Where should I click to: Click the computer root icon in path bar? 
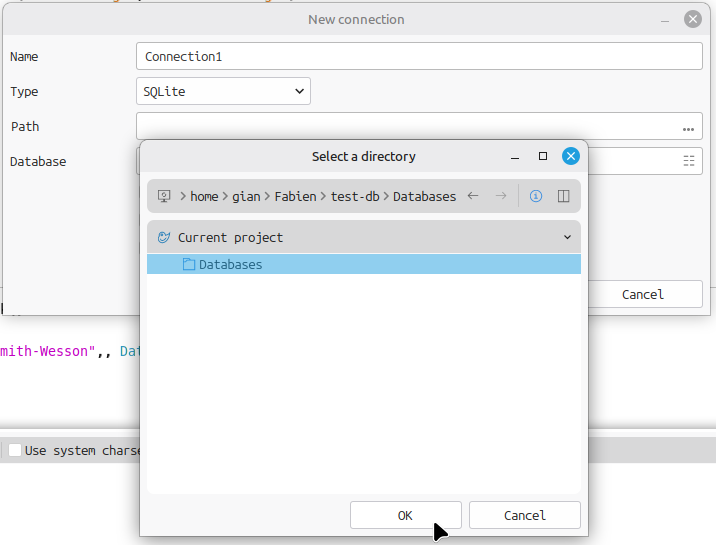click(165, 197)
